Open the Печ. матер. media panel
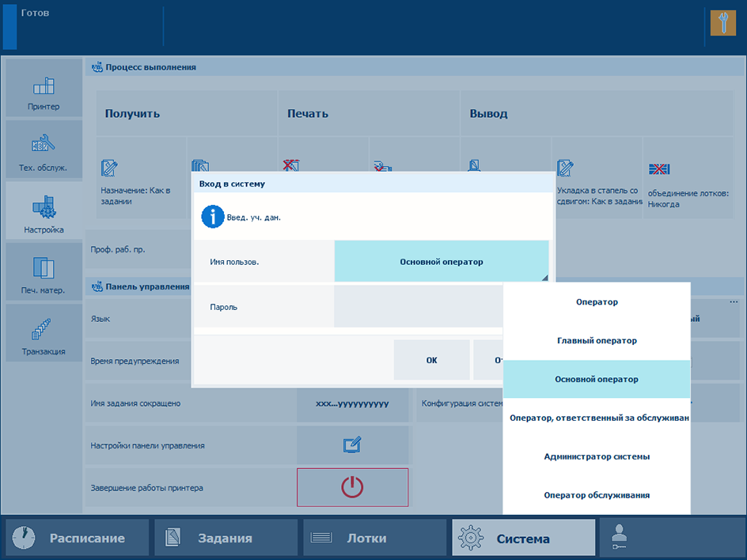This screenshot has width=747, height=560. coord(44,273)
